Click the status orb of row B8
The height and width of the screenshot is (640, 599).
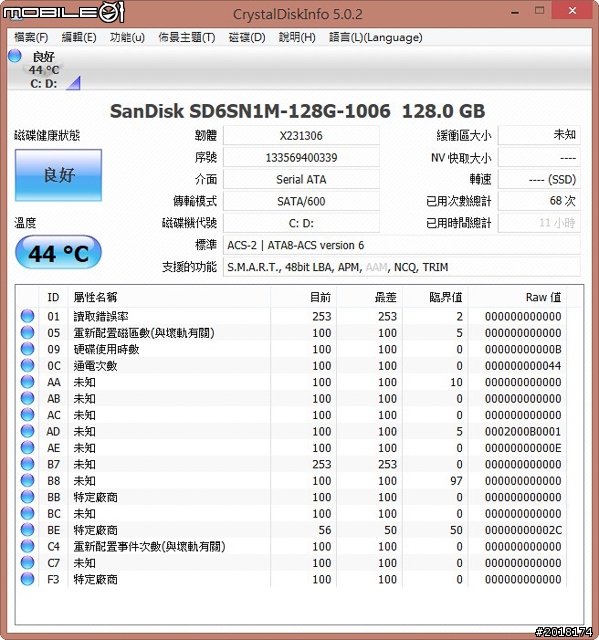click(27, 480)
